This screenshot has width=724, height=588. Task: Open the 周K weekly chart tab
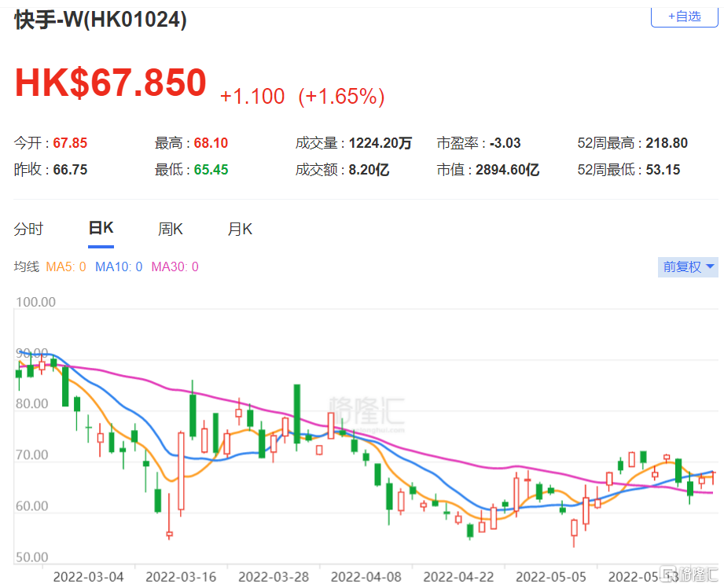[171, 229]
